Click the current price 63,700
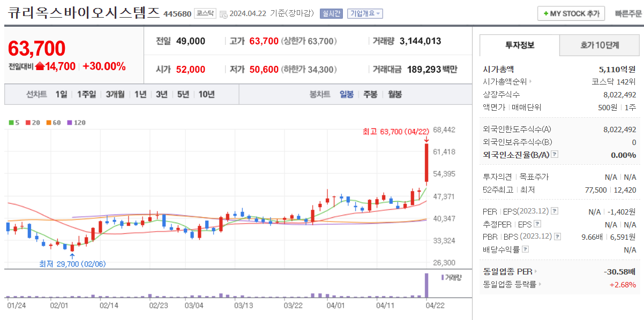This screenshot has height=320, width=644. coord(36,49)
